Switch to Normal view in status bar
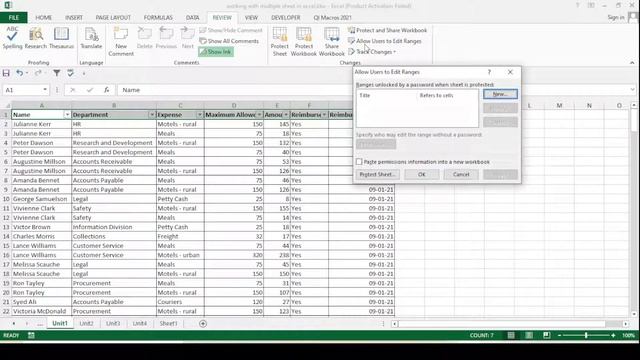The image size is (640, 360). pos(511,336)
